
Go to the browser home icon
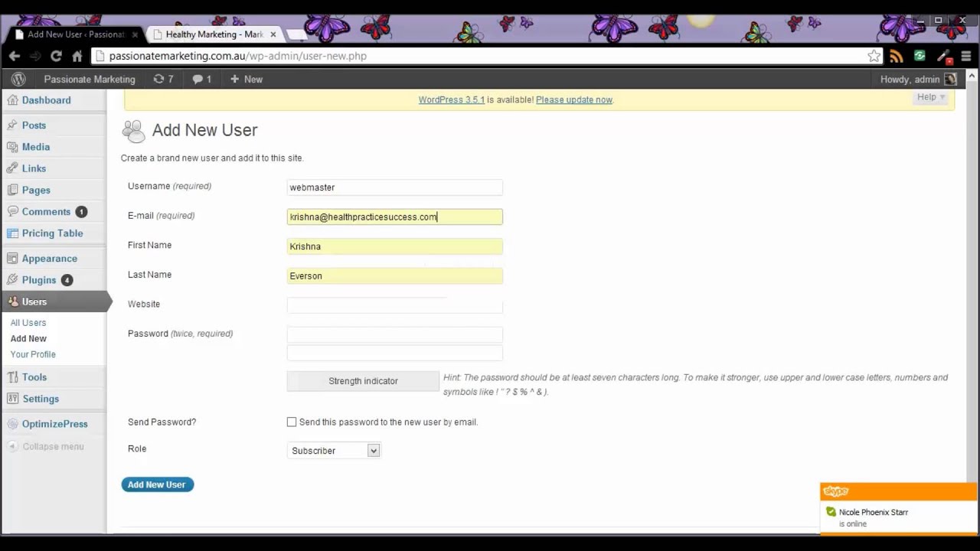click(x=77, y=56)
